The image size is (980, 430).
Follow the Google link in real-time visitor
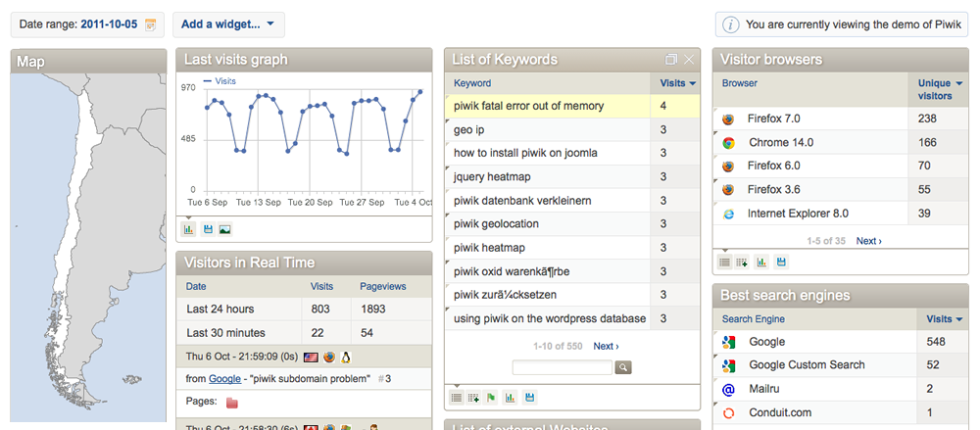(225, 378)
